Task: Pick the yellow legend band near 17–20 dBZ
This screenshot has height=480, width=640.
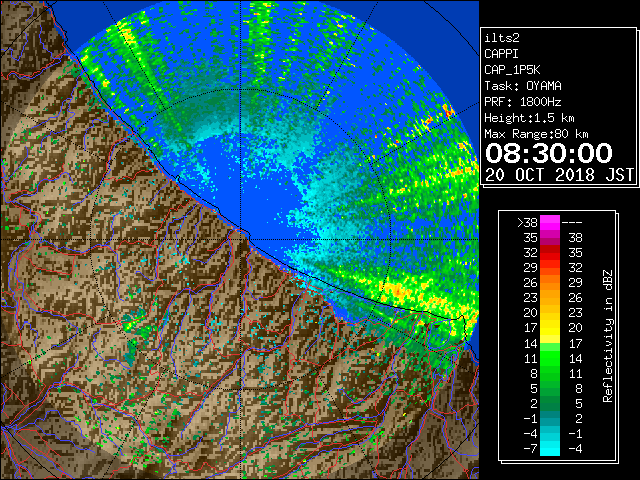Action: [x=550, y=328]
